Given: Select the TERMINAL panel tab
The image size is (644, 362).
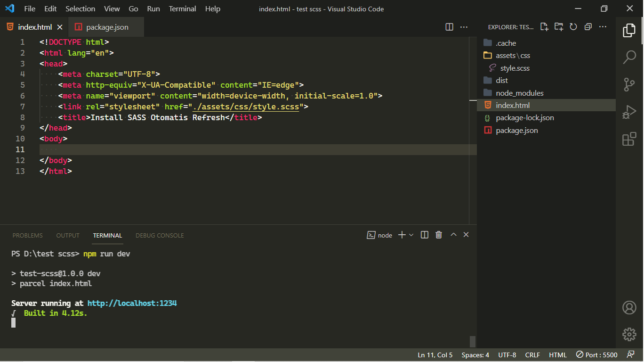Looking at the screenshot, I should [107, 235].
